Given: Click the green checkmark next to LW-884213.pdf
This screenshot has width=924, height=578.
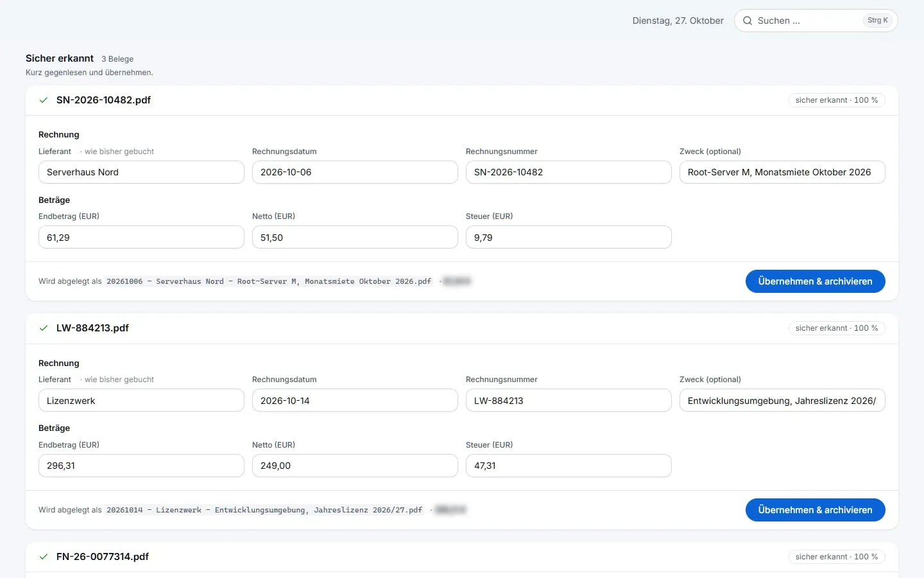Looking at the screenshot, I should click(44, 328).
